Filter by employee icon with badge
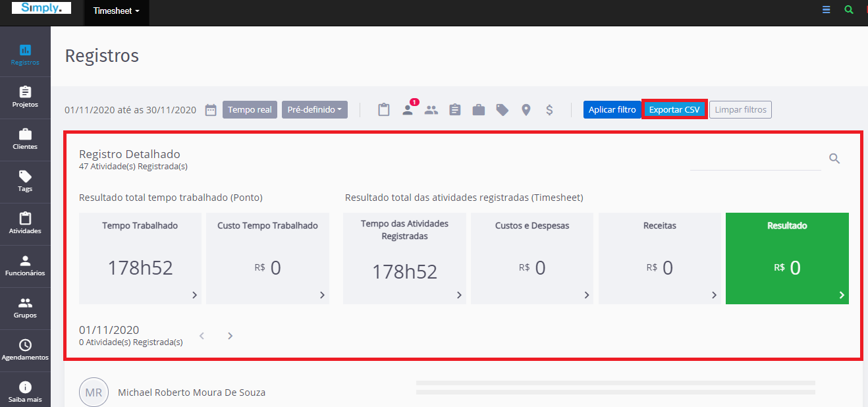The image size is (868, 407). [x=408, y=109]
